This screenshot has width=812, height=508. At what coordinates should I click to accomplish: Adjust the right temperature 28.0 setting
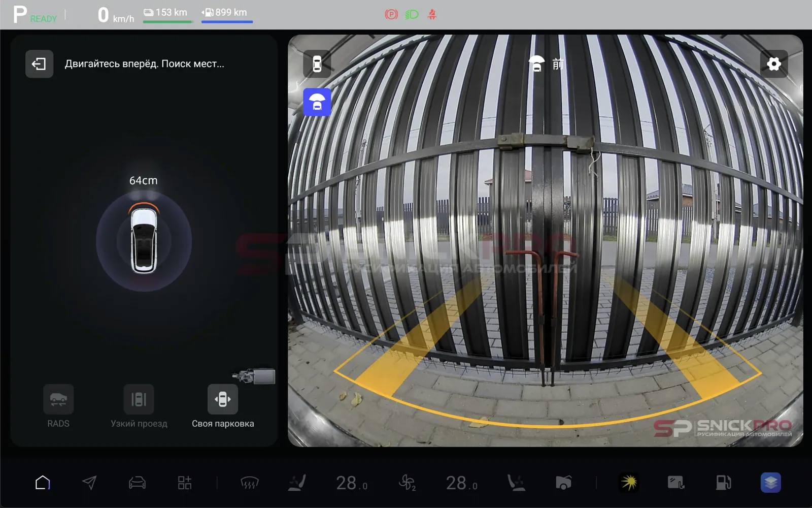click(x=462, y=483)
